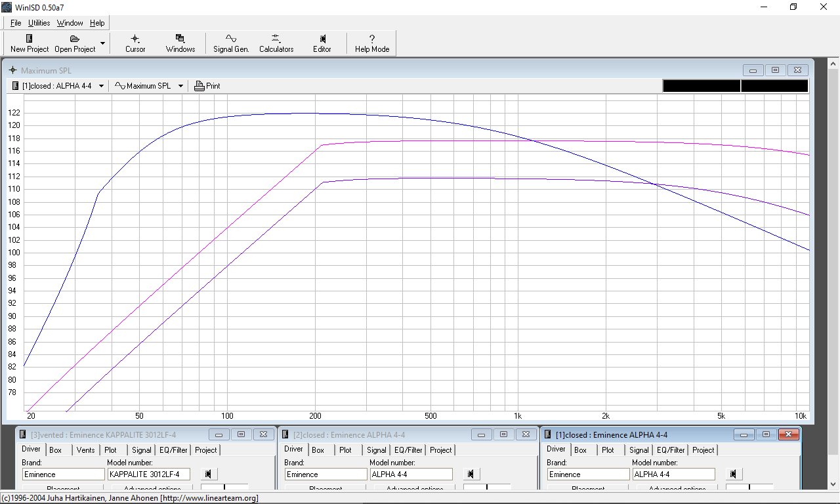This screenshot has width=840, height=504.
Task: Expand the Open Project dropdown arrow
Action: pos(102,43)
